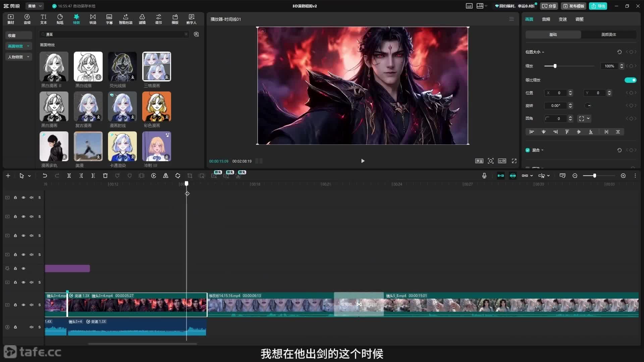Viewport: 644px width, 362px height.
Task: Click the 原画 original quality button under preview
Action: [479, 161]
